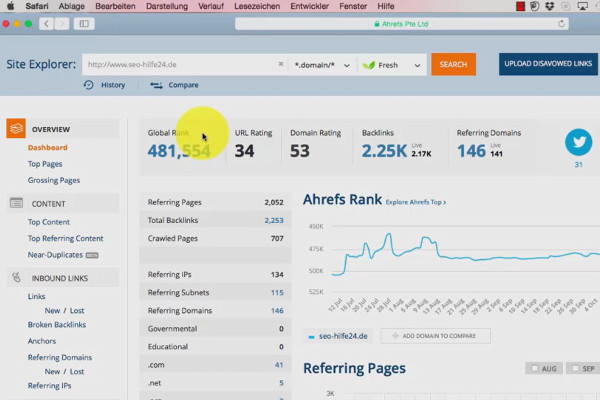
Task: Click the orange Overview layers icon
Action: coord(16,128)
